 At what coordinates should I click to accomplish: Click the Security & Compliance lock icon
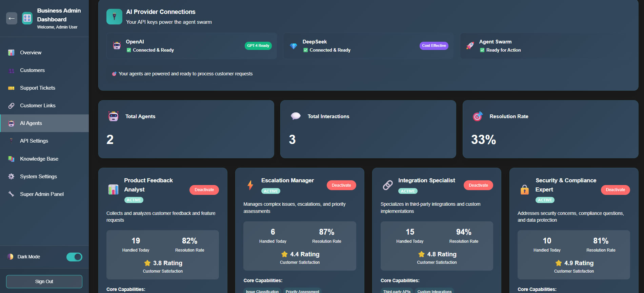coord(524,189)
